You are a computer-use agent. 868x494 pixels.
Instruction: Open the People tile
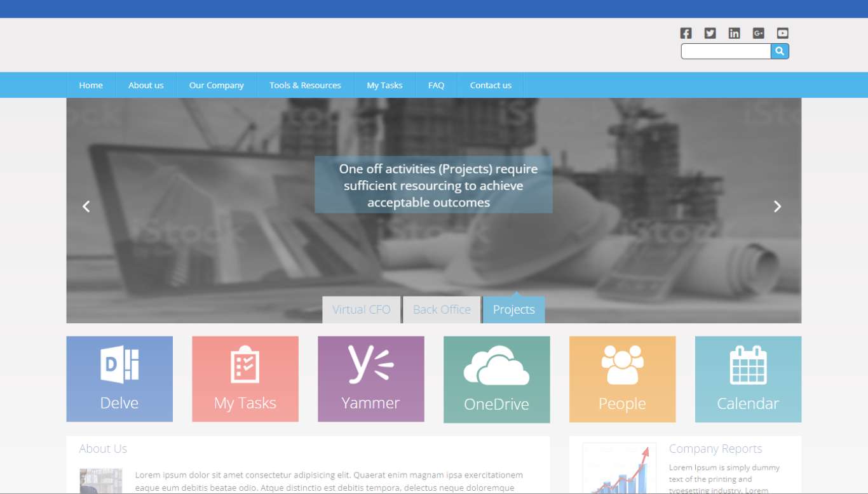pos(622,380)
